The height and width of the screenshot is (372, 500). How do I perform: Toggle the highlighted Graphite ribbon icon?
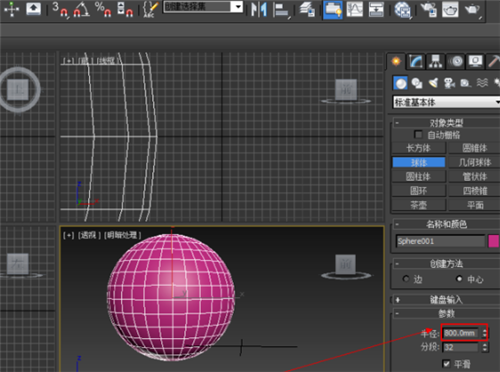(333, 9)
